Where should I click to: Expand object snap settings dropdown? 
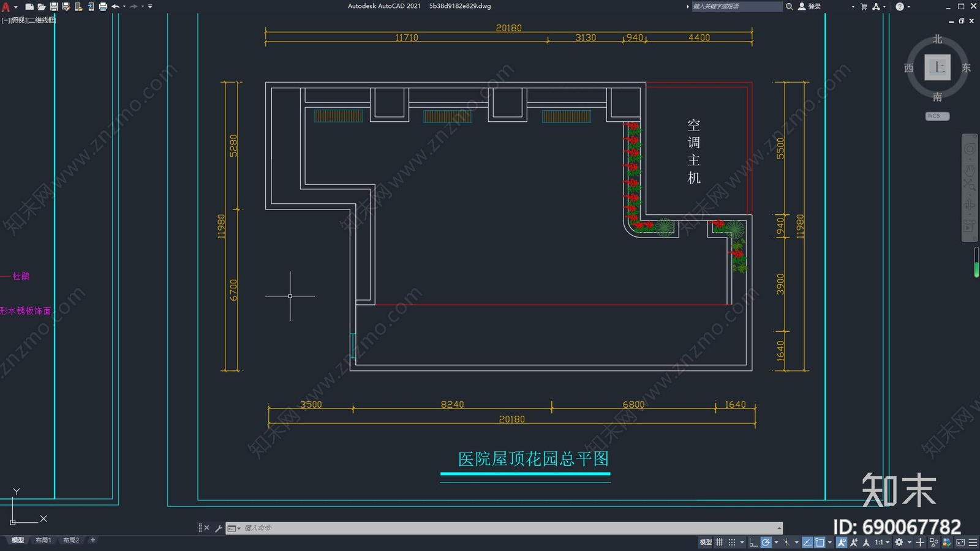(x=829, y=542)
